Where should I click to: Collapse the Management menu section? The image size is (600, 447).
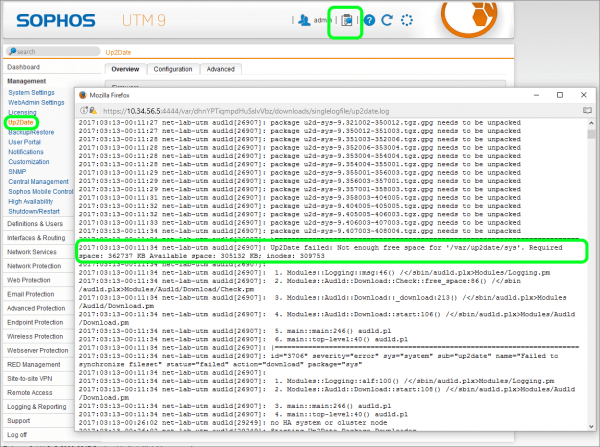pyautogui.click(x=26, y=81)
